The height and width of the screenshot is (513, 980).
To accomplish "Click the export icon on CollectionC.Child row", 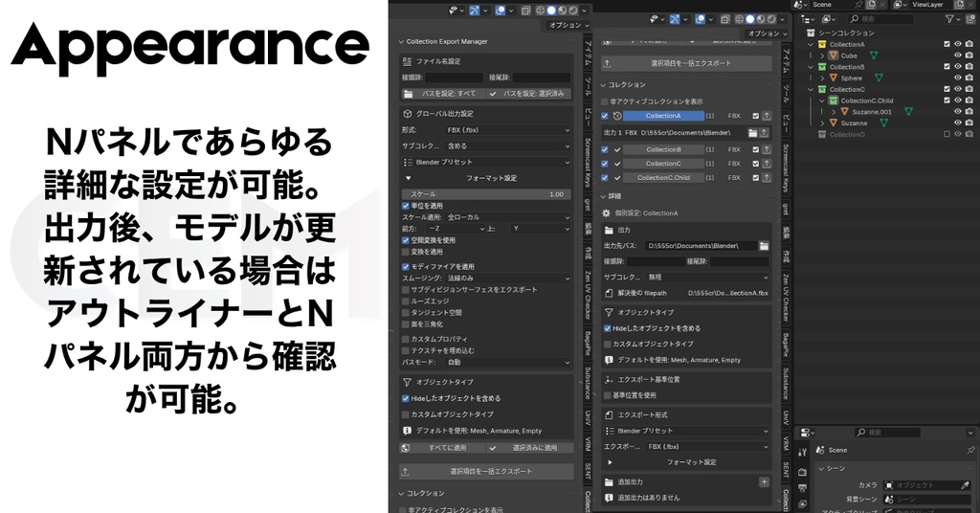I will [767, 177].
